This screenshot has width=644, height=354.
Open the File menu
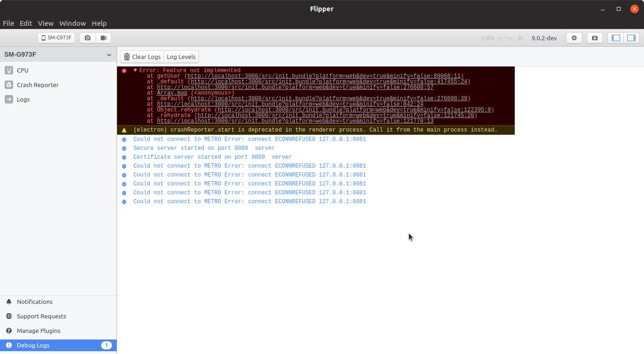pos(8,23)
